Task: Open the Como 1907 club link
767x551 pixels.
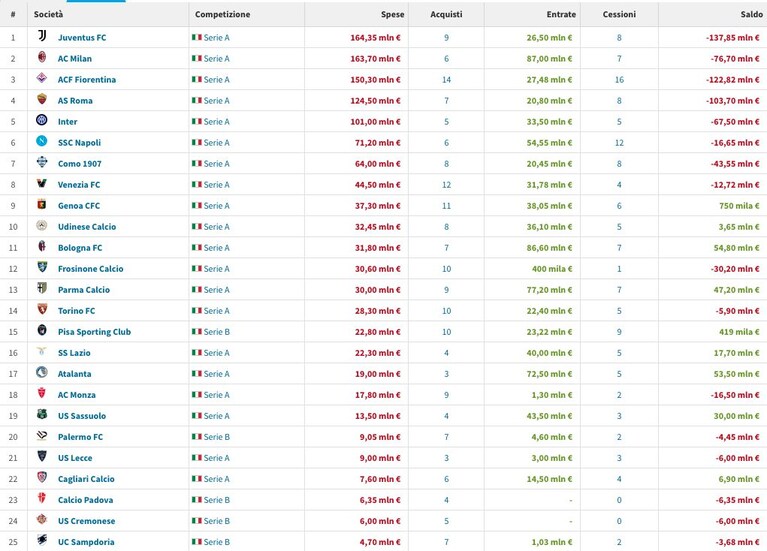Action: (x=80, y=164)
